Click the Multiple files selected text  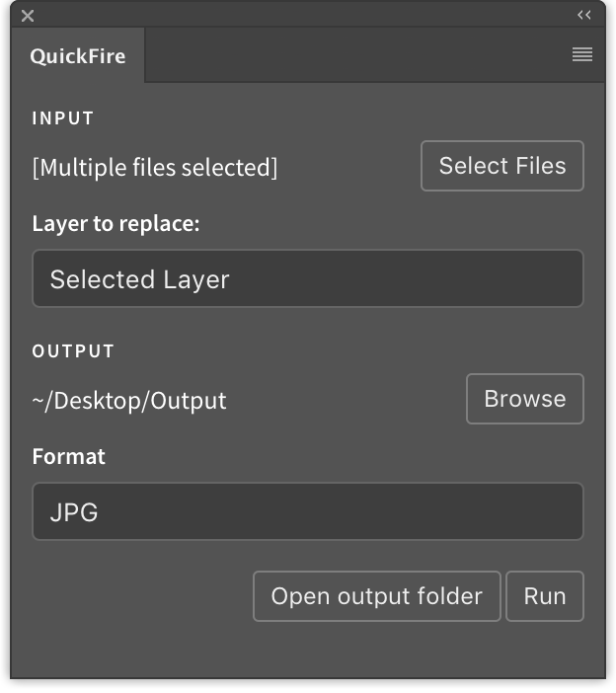point(155,168)
